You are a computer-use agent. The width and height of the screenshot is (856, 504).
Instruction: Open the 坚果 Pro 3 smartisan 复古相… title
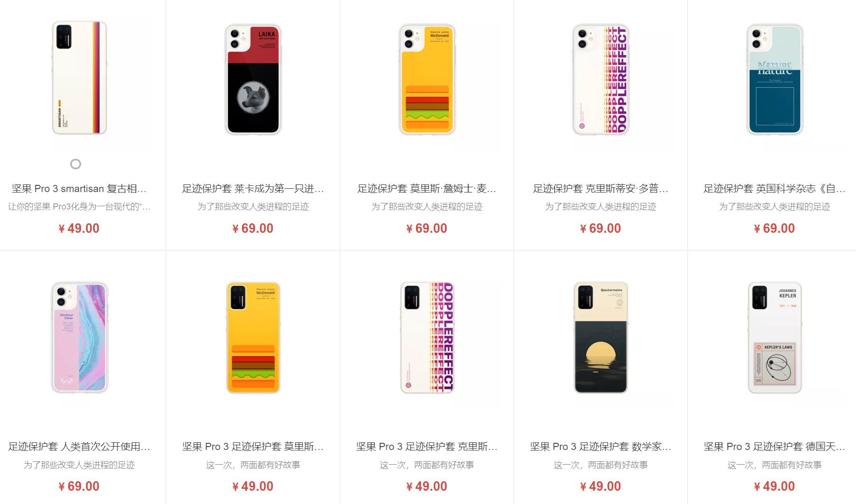point(79,189)
